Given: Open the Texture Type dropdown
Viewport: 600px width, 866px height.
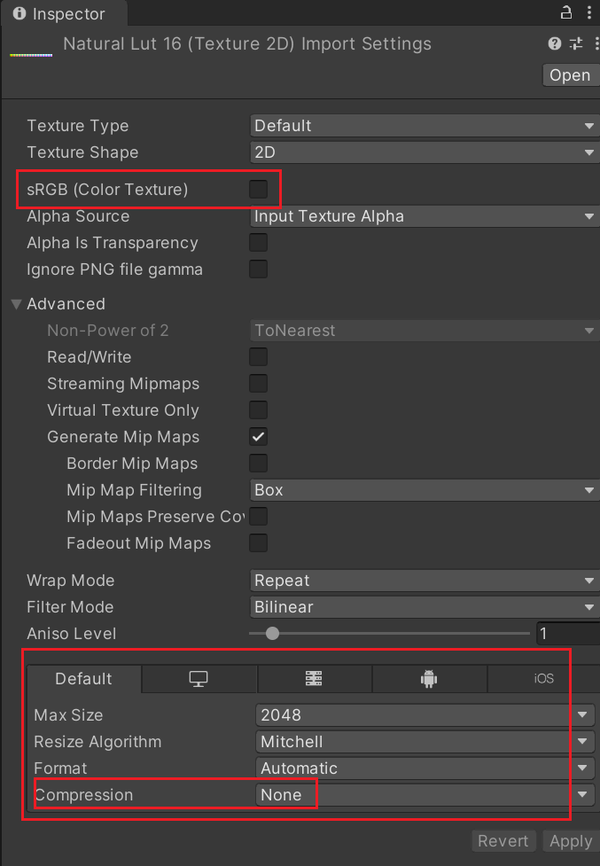Looking at the screenshot, I should point(423,126).
